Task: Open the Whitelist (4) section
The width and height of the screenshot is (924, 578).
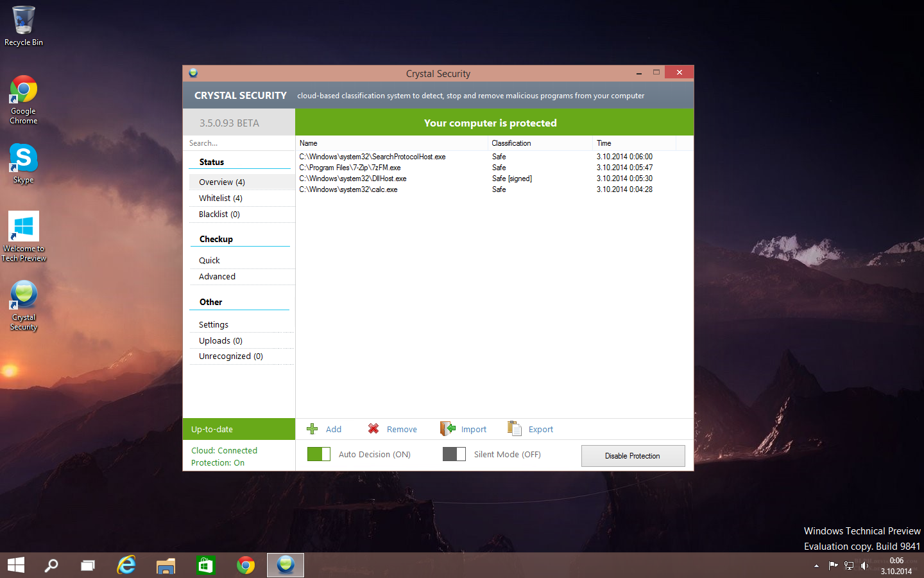Action: (221, 198)
